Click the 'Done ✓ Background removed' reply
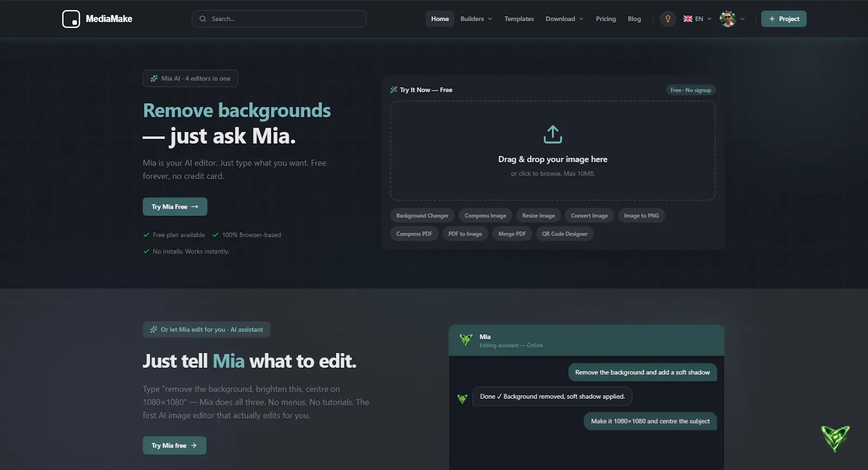 [552, 397]
